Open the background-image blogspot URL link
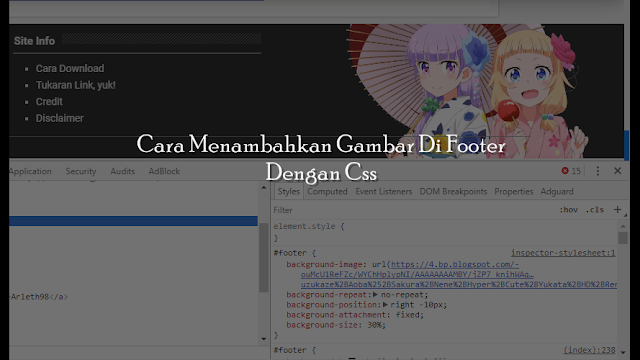The width and height of the screenshot is (640, 360). tap(459, 274)
